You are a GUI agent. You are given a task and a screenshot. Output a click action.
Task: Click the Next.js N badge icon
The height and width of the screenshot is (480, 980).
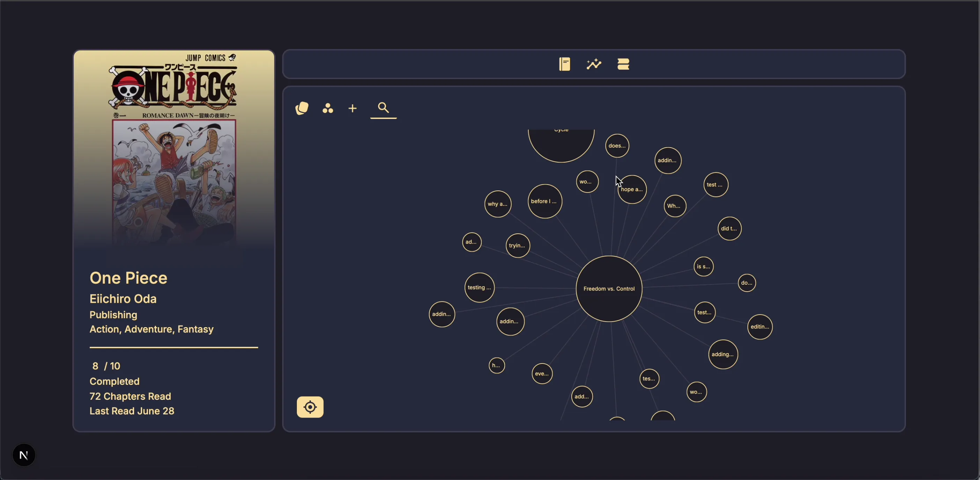click(x=24, y=455)
